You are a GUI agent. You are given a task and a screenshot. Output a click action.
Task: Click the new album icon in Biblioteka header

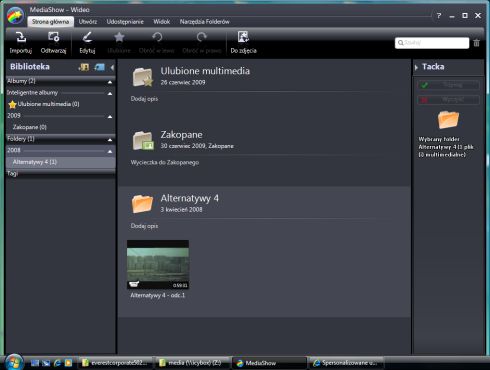84,67
